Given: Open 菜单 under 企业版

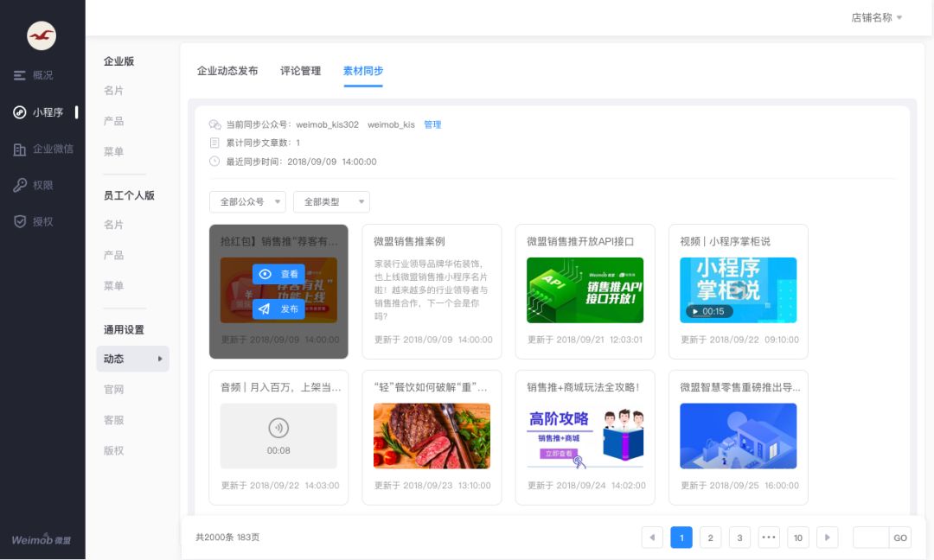Looking at the screenshot, I should click(x=114, y=152).
